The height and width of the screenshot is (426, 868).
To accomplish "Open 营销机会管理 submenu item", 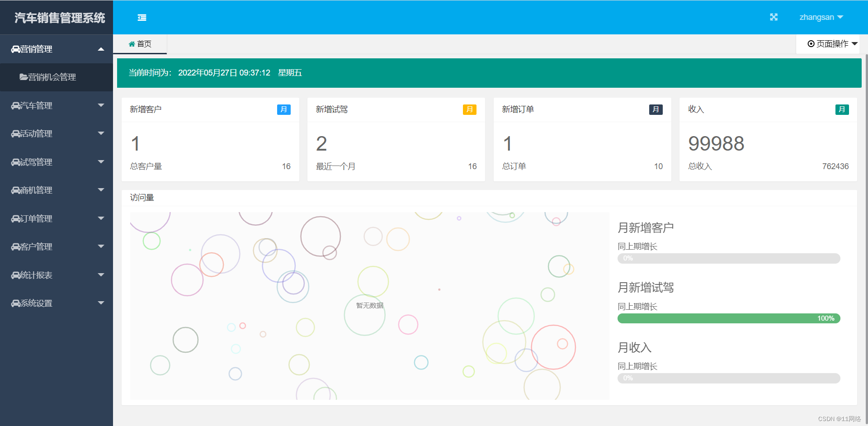I will coord(57,77).
